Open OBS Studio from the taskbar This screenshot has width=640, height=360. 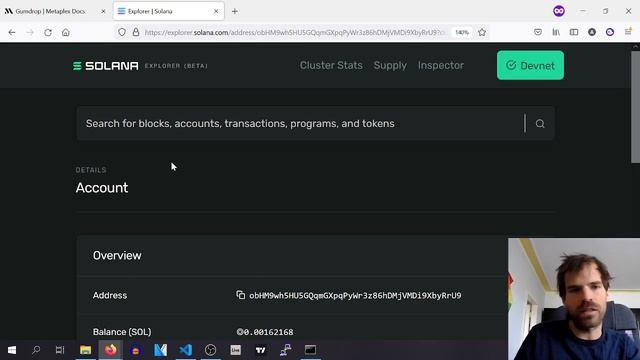click(x=211, y=350)
